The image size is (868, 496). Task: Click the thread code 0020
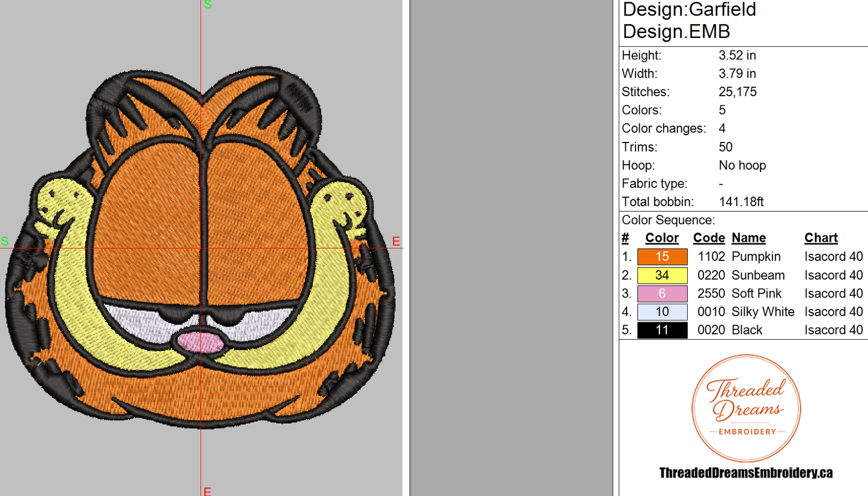click(x=711, y=330)
